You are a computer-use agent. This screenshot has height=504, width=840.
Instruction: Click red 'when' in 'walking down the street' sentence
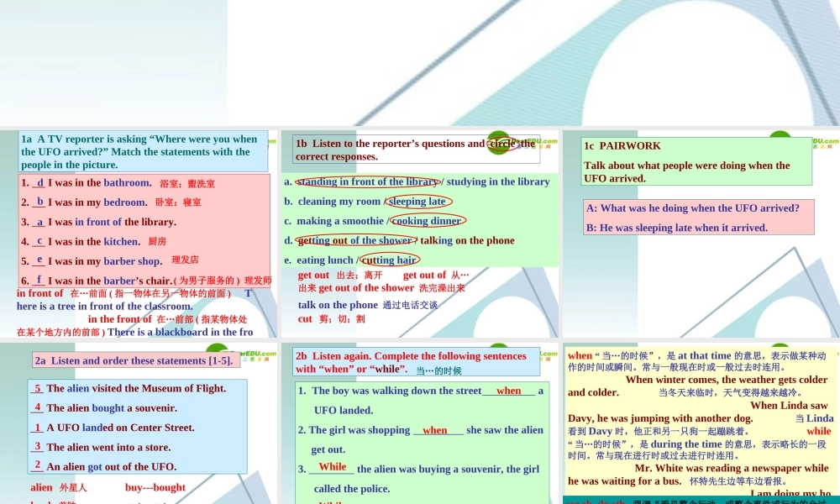(508, 391)
